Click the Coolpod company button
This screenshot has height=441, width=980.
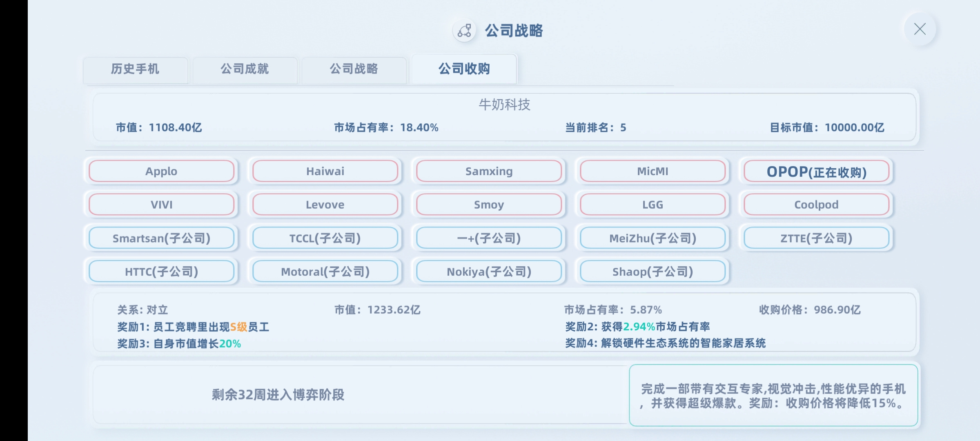pyautogui.click(x=817, y=205)
